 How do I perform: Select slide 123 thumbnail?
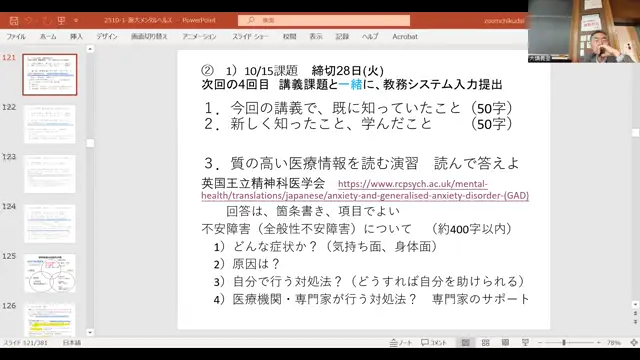[x=50, y=174]
